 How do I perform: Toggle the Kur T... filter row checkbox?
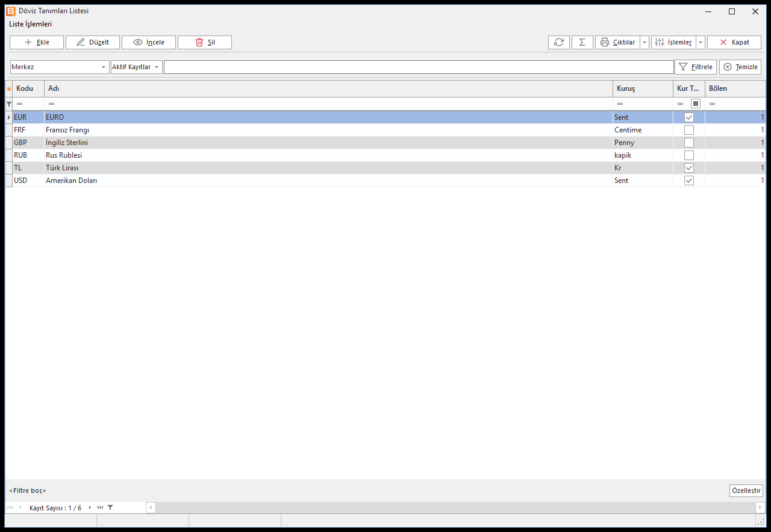(x=696, y=104)
